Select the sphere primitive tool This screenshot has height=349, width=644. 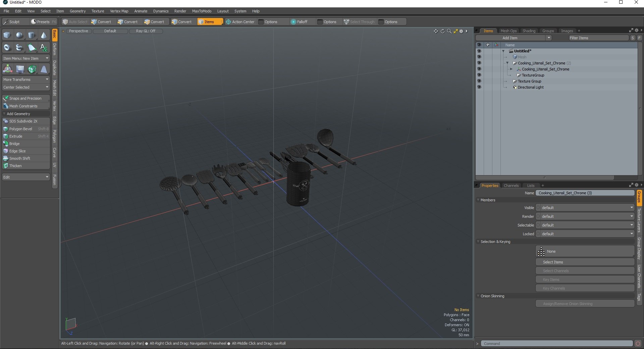pyautogui.click(x=19, y=35)
